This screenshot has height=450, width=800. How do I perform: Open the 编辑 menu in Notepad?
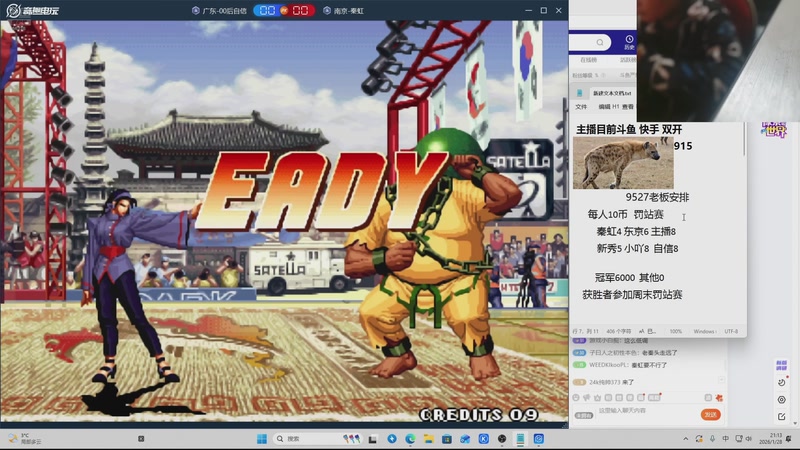pos(604,107)
